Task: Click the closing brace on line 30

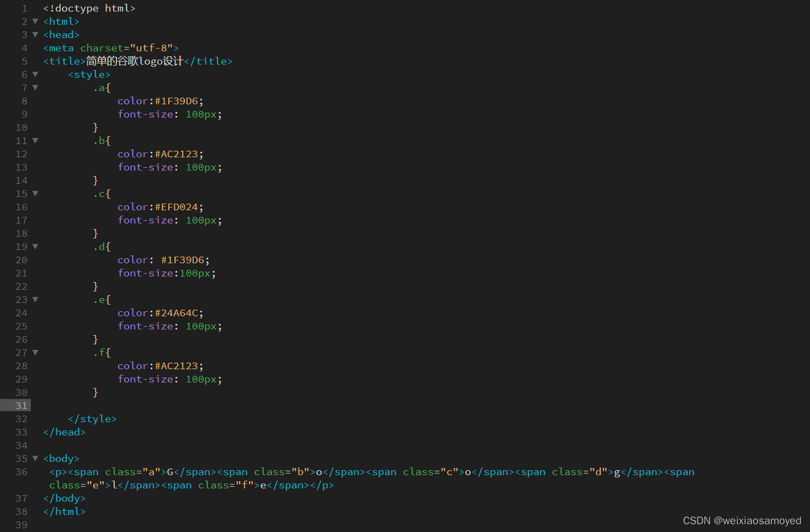Action: 95,392
